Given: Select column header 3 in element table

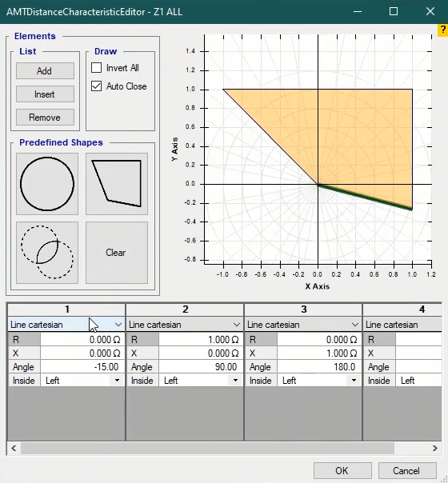Looking at the screenshot, I should tap(303, 309).
